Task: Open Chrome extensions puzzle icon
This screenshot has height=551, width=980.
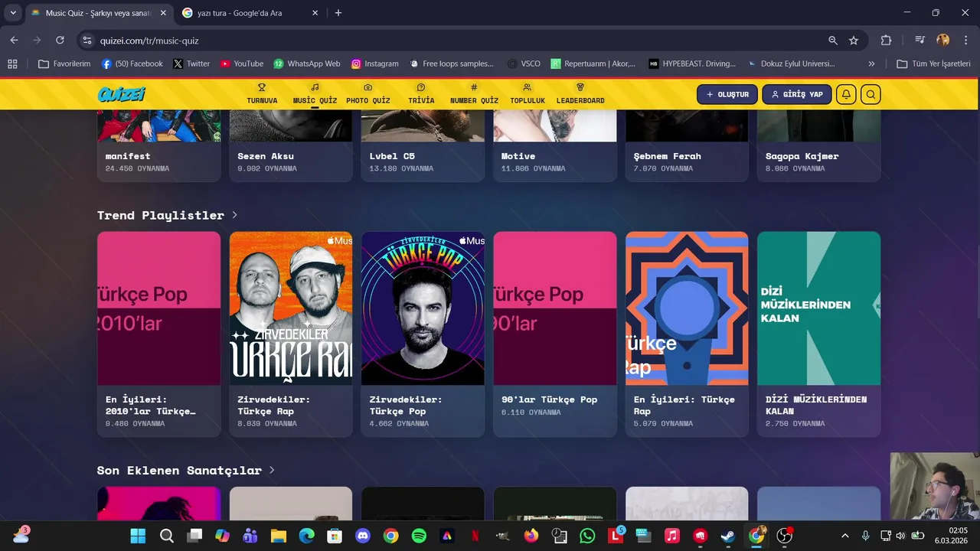Action: [x=887, y=41]
